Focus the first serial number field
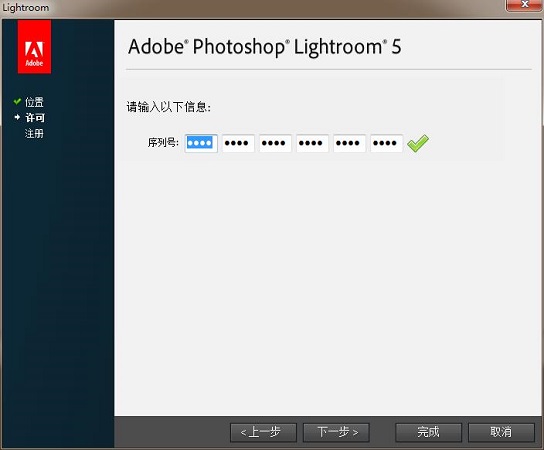This screenshot has height=450, width=544. pos(201,143)
